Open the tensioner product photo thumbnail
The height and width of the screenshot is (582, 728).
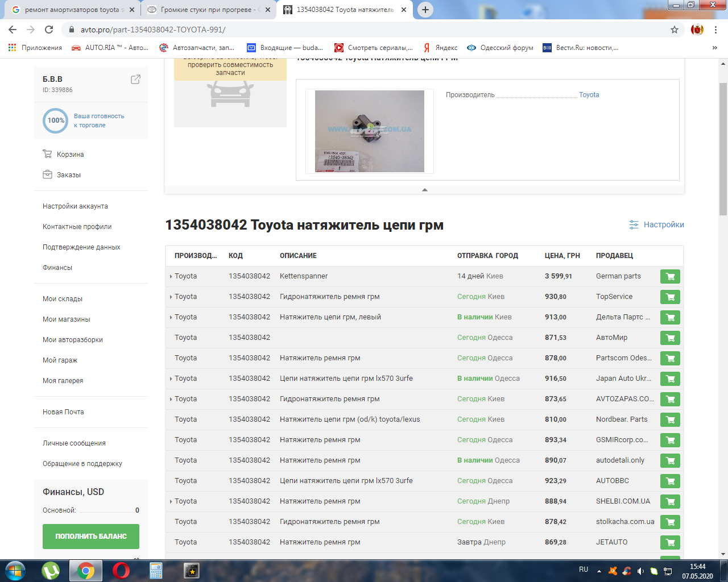[370, 131]
